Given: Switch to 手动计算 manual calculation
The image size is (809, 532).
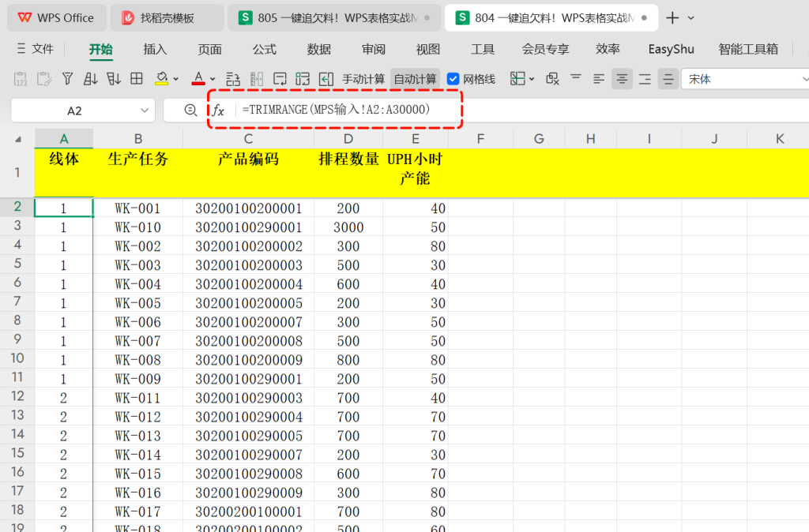Looking at the screenshot, I should point(363,79).
